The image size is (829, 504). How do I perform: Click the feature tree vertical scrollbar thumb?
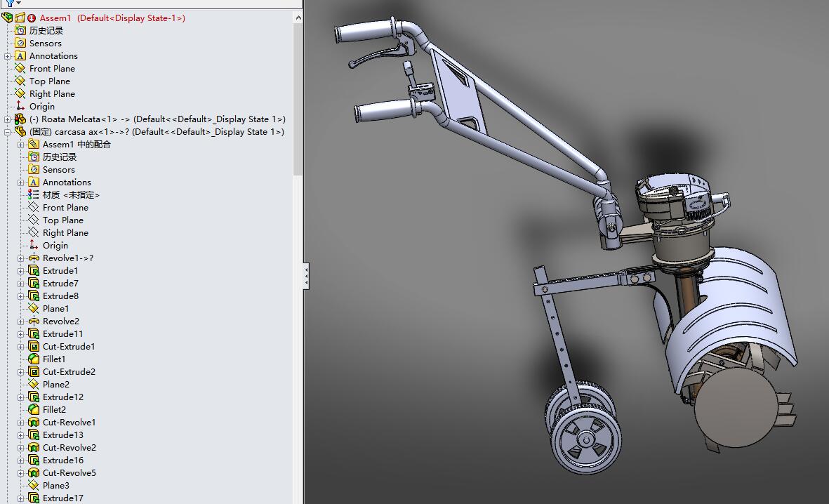[298, 100]
